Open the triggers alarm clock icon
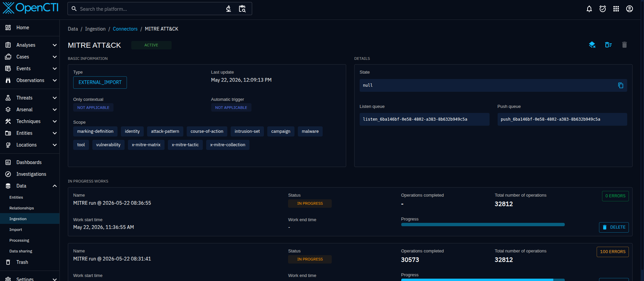The image size is (644, 281). click(x=603, y=9)
